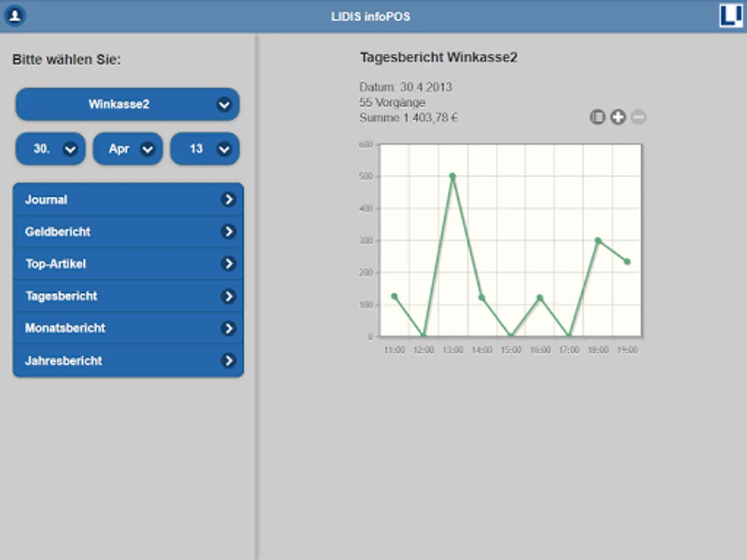Click the Bitte wählen Sie: label
The height and width of the screenshot is (560, 747).
click(x=67, y=60)
